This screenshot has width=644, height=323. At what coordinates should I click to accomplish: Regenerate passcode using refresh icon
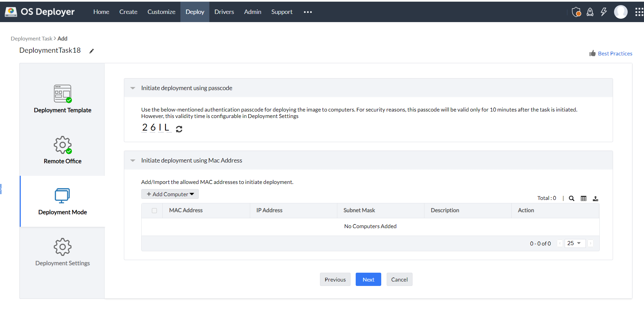pos(179,129)
